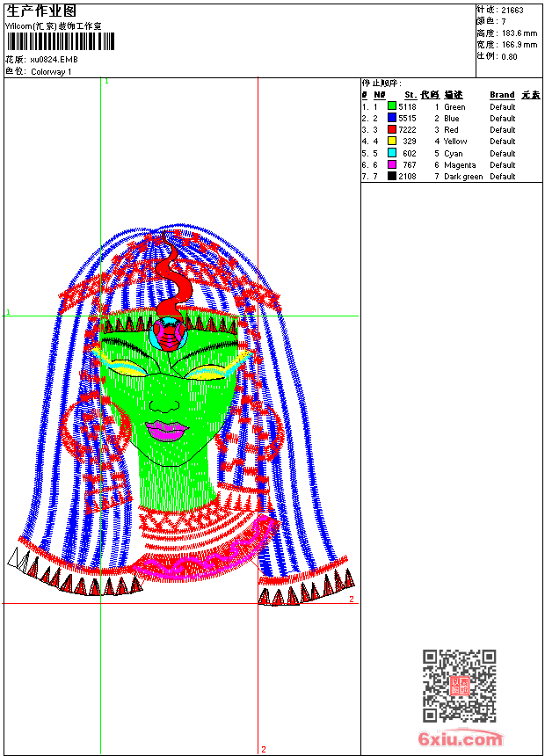Click the Magenta thread color swatch
Viewport: 545px width, 756px height.
392,164
